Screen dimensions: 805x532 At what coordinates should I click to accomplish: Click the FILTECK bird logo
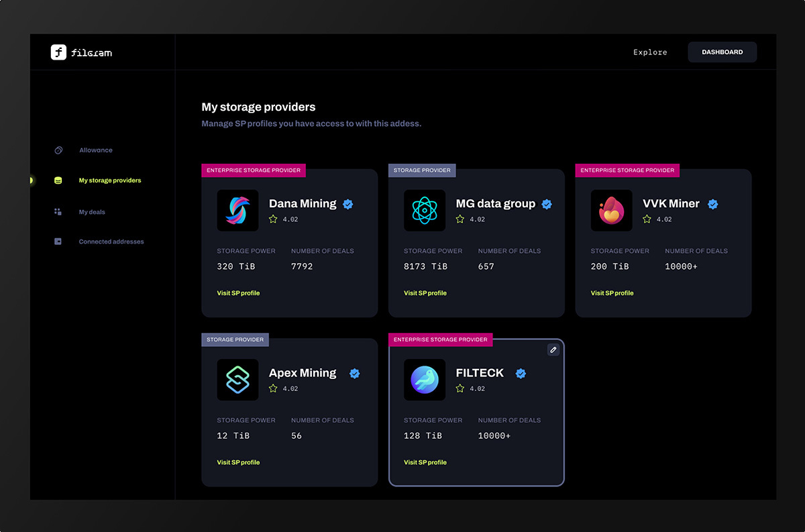tap(425, 380)
